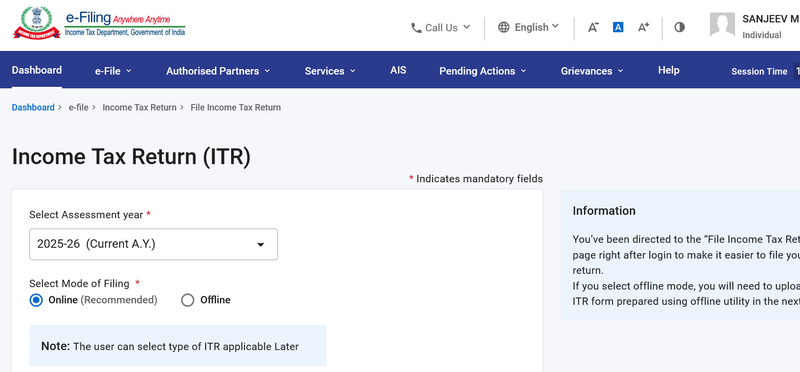Click the phone icon beside Call Us

(416, 28)
